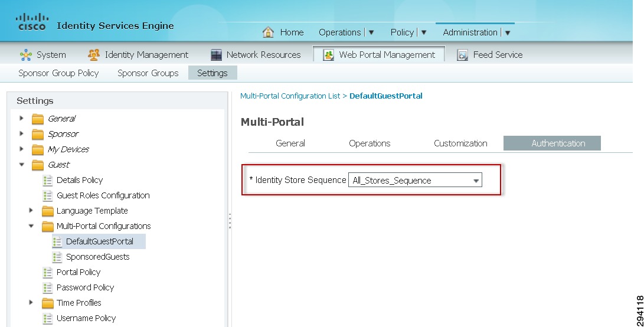Expand the My Devices tree node arrow

21,149
